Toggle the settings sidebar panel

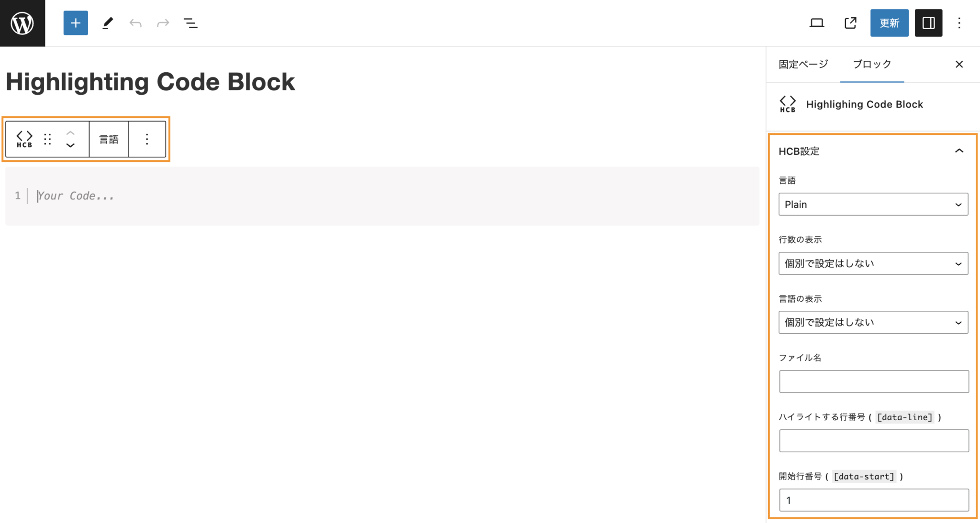click(928, 22)
